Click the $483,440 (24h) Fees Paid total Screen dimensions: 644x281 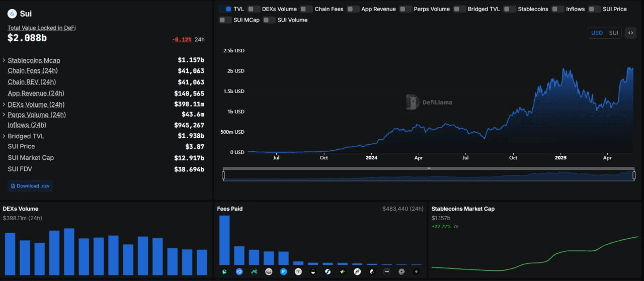click(x=403, y=209)
